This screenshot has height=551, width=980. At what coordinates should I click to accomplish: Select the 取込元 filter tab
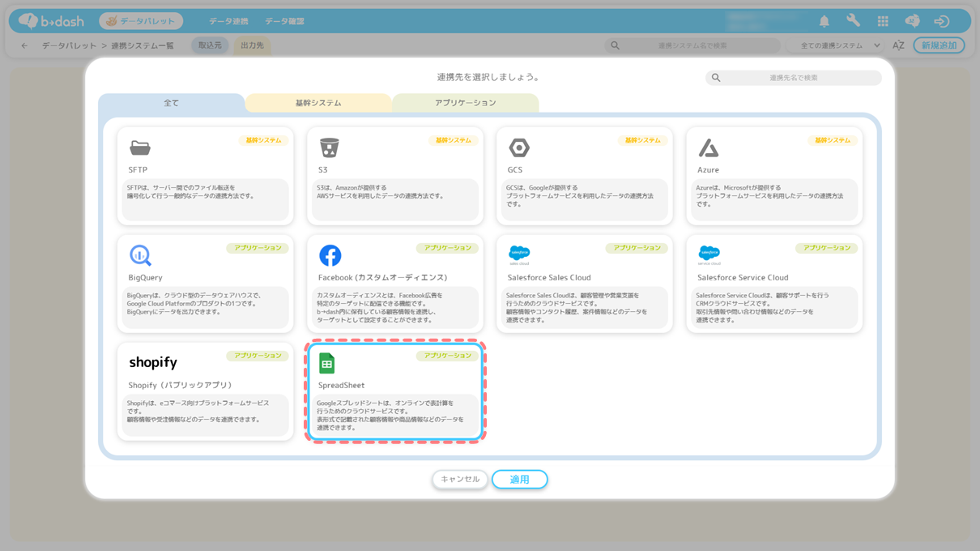coord(210,45)
